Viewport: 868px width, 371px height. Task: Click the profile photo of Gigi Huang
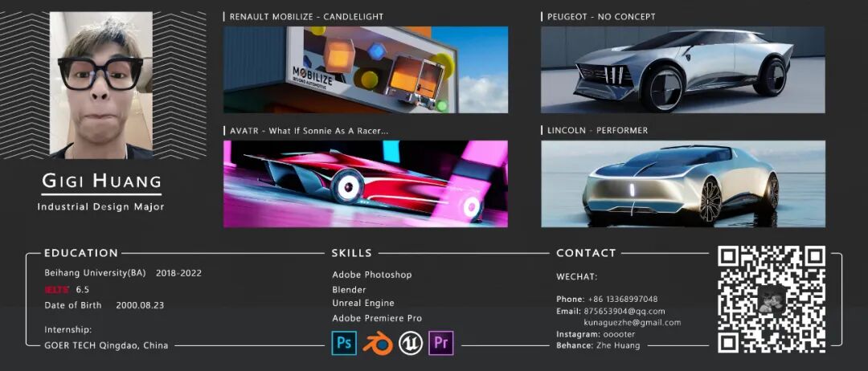coord(100,85)
